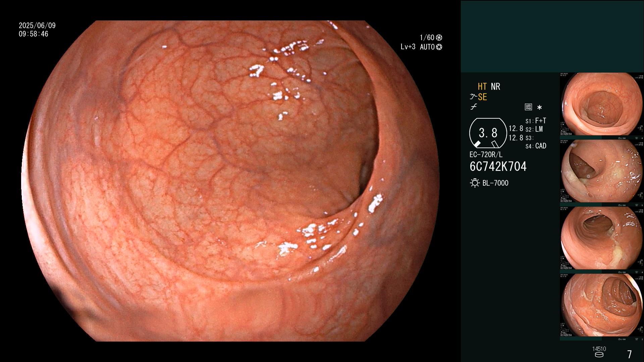Click the storage disk icon under 14510
The image size is (644, 362).
click(x=599, y=355)
